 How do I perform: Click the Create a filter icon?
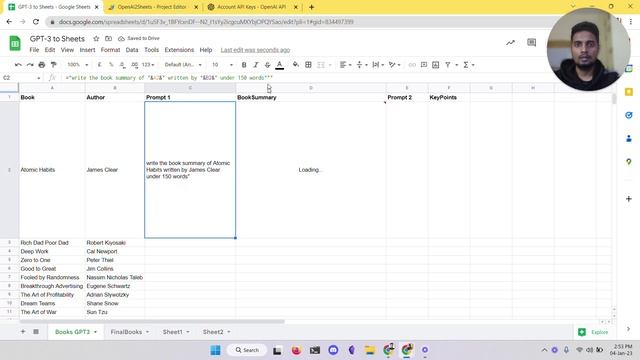[448, 64]
